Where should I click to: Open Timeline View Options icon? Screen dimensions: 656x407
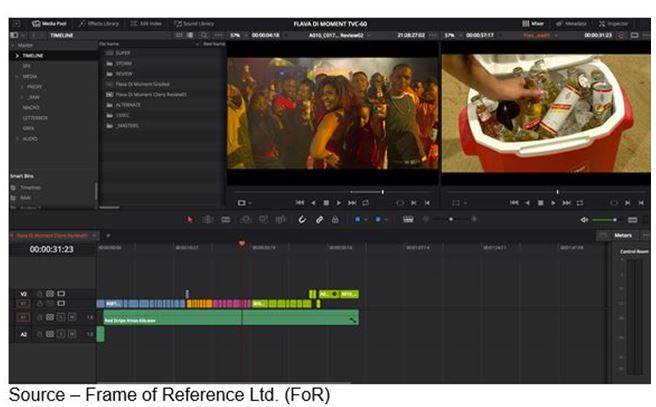tap(408, 219)
